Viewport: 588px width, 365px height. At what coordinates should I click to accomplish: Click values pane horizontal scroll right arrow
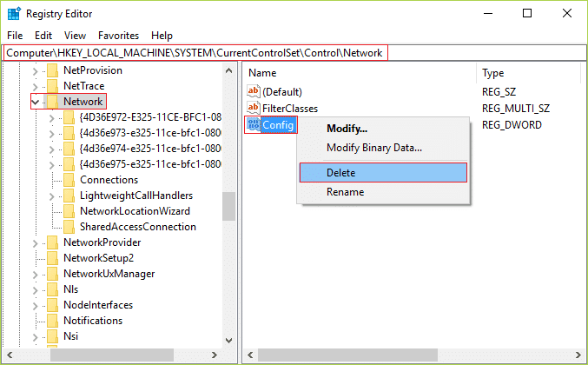(578, 355)
